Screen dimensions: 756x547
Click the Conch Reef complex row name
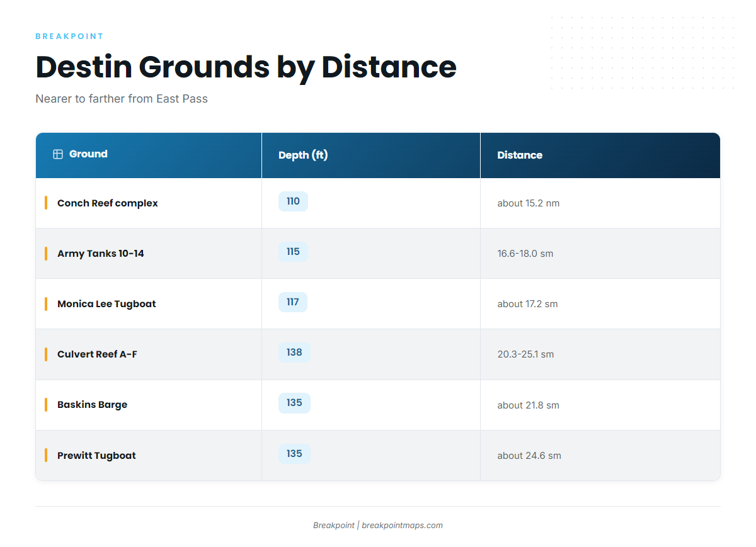click(108, 203)
